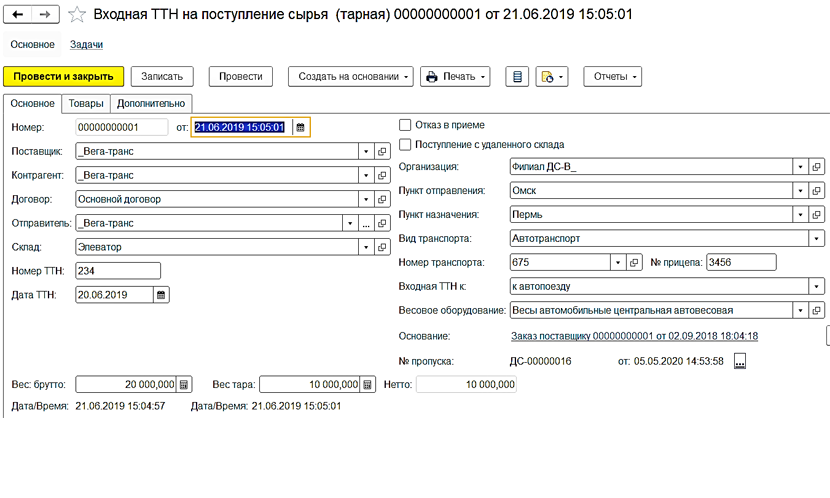
Task: Expand the Пункт назначения dropdown list
Action: pos(800,214)
